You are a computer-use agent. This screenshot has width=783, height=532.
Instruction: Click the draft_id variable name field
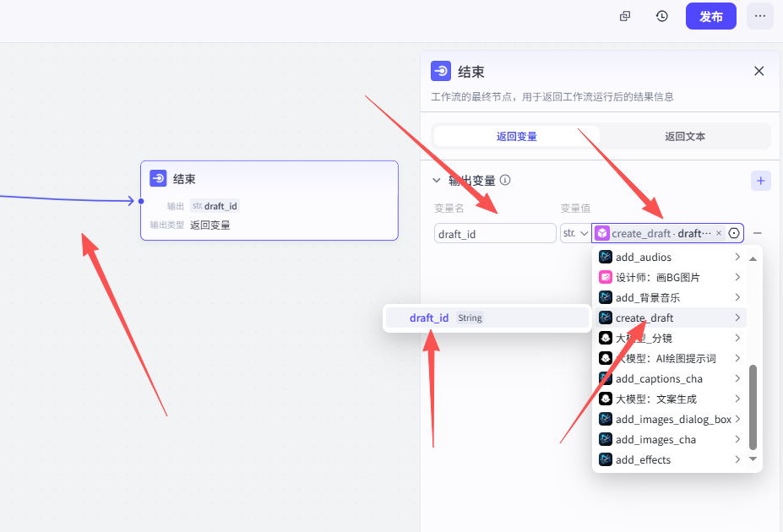tap(495, 233)
